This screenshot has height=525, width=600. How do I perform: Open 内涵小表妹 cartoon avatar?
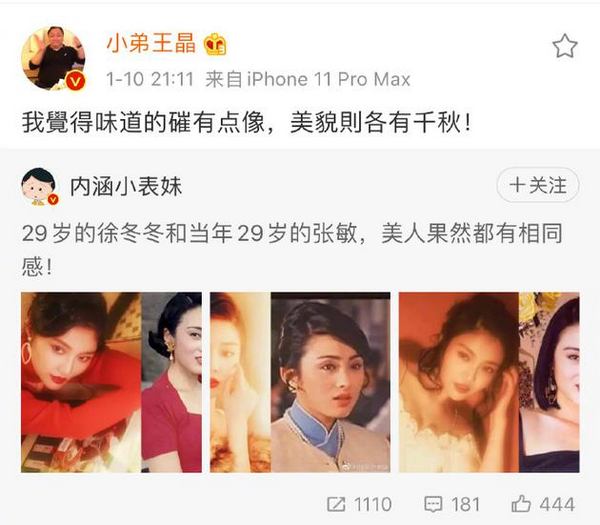coord(38,186)
